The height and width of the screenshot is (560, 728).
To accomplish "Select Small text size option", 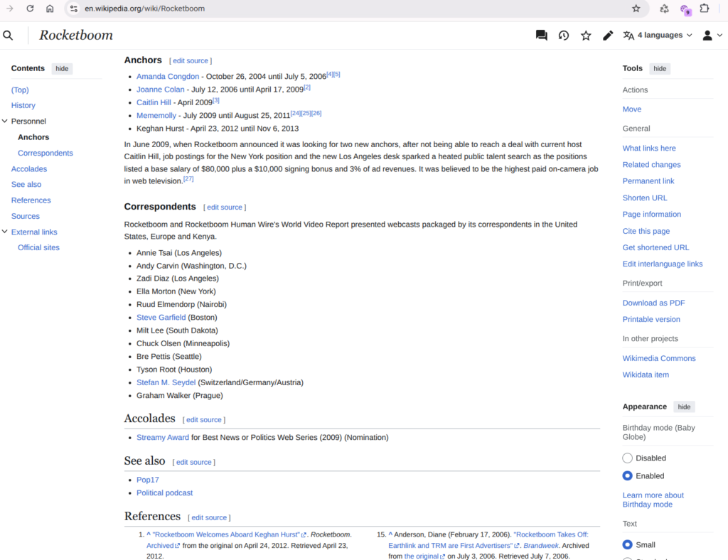I will point(627,545).
